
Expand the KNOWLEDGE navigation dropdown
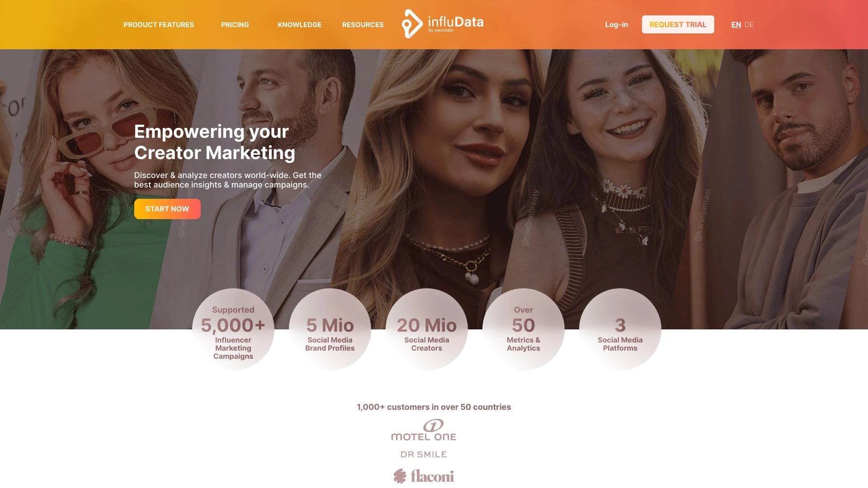(x=299, y=24)
